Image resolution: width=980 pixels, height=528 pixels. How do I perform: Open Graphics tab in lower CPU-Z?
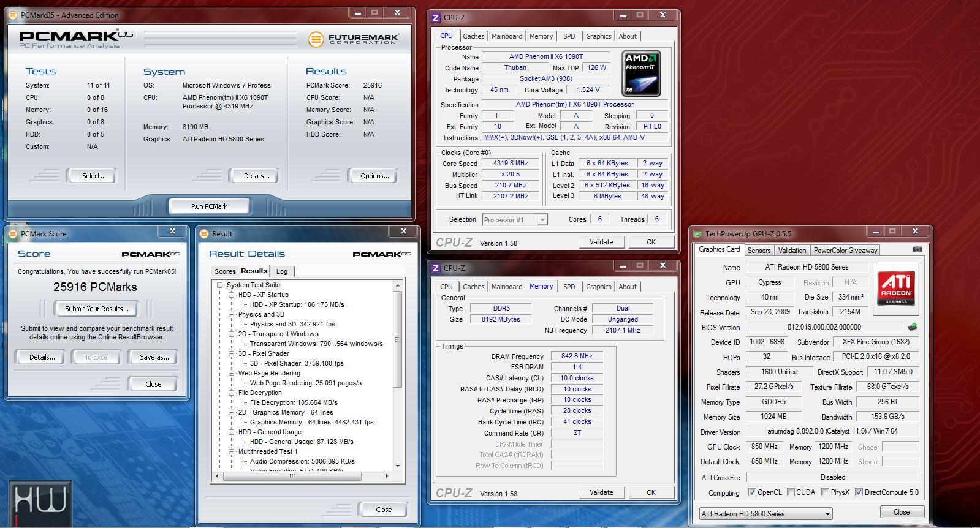pos(598,287)
